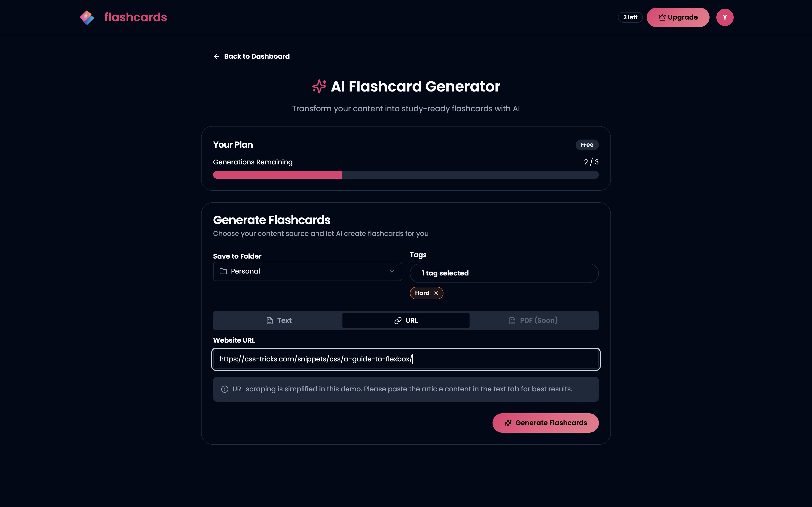Focus the Website URL input field
The image size is (812, 507).
pos(406,359)
